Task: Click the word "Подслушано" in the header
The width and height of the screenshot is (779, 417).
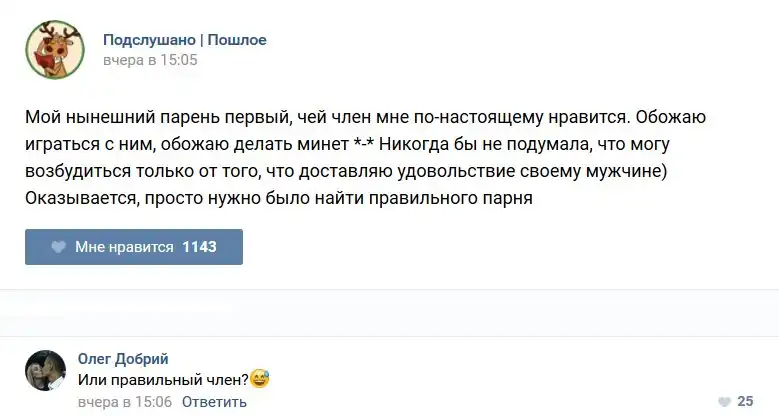Action: (x=149, y=40)
